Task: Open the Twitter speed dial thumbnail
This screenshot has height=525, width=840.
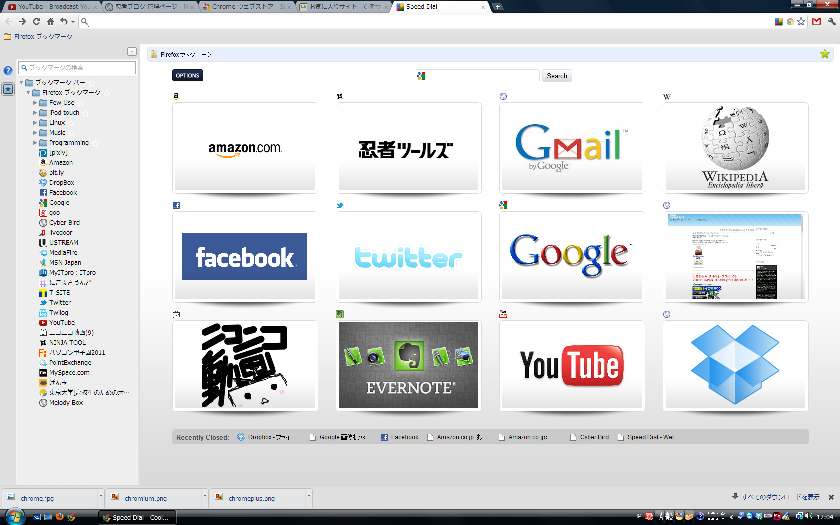Action: (408, 257)
